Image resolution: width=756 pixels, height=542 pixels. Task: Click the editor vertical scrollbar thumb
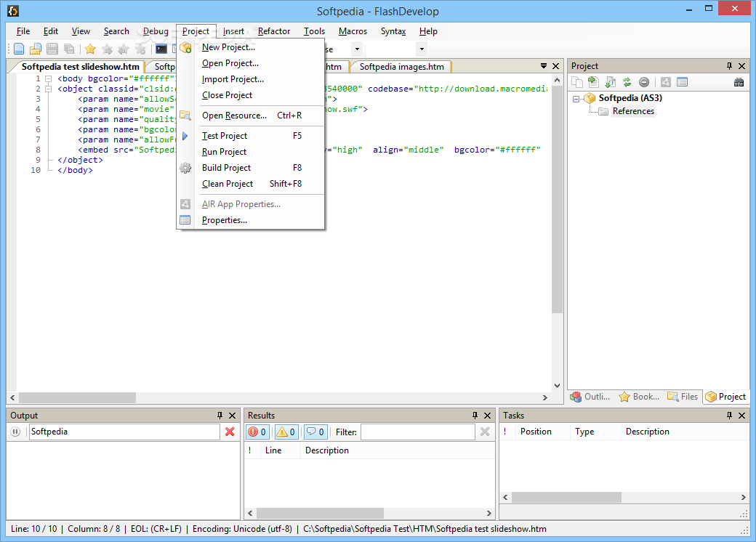pos(557,200)
